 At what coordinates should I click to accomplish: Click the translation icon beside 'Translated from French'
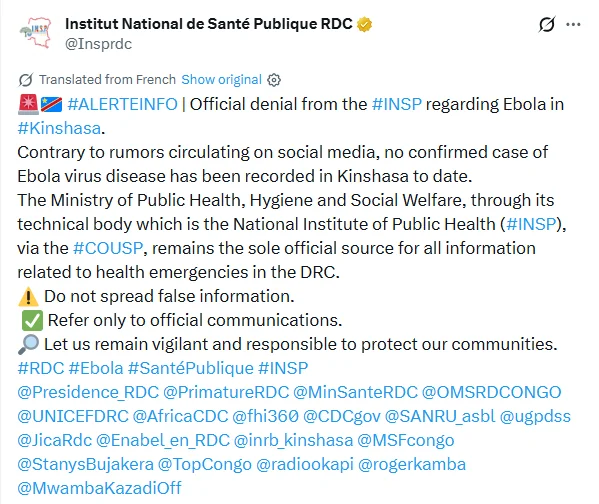point(26,80)
